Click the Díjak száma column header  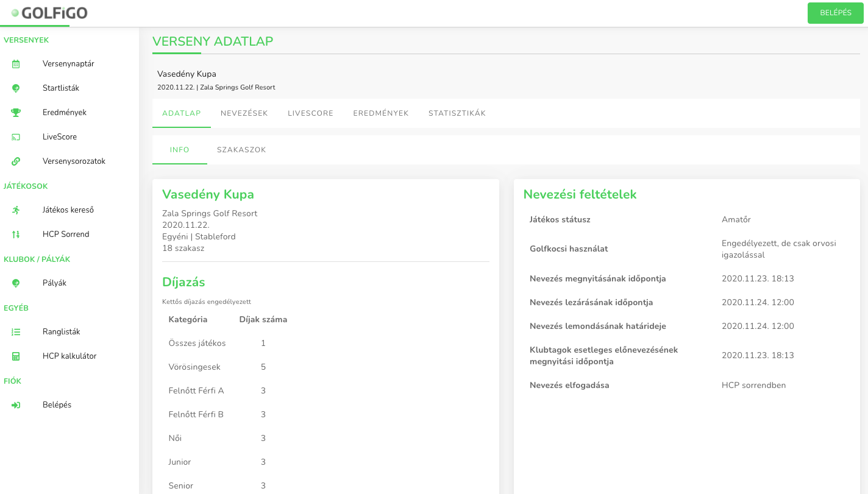[263, 320]
